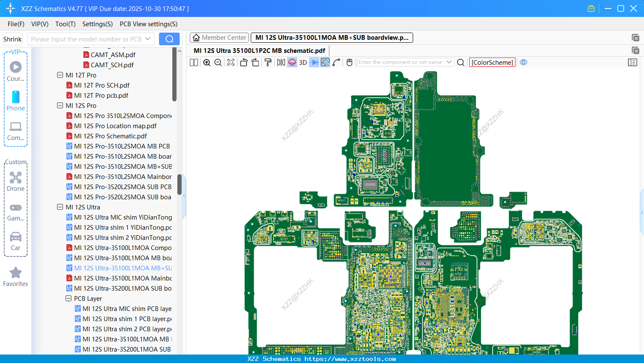Collapse the MI 12S Ultra tree node

[x=60, y=207]
